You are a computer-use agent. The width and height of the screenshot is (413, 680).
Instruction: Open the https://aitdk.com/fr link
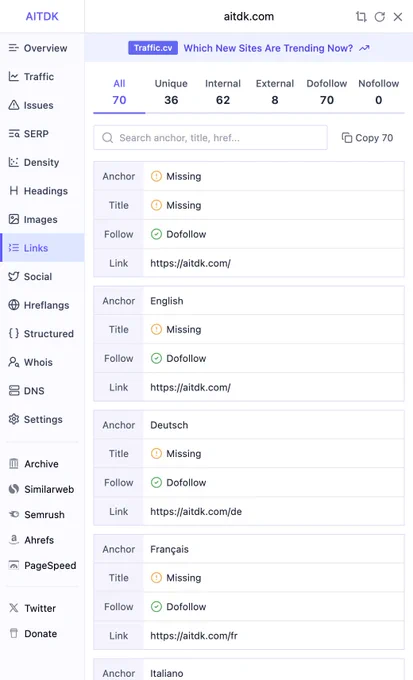(194, 636)
